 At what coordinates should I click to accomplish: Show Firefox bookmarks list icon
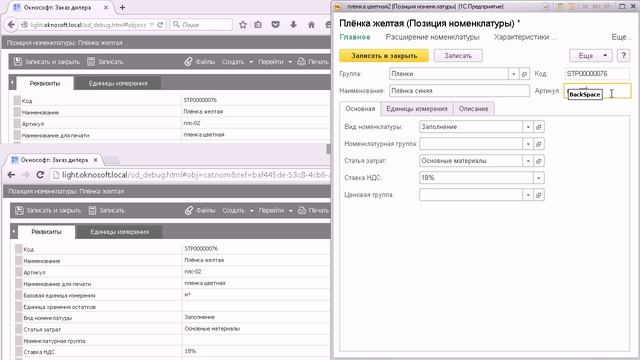pyautogui.click(x=258, y=25)
